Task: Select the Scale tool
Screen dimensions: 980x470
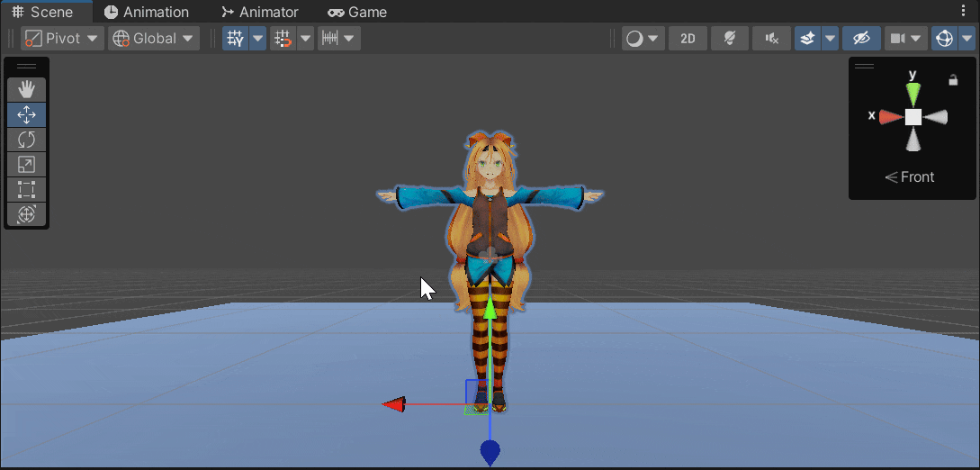Action: [26, 165]
